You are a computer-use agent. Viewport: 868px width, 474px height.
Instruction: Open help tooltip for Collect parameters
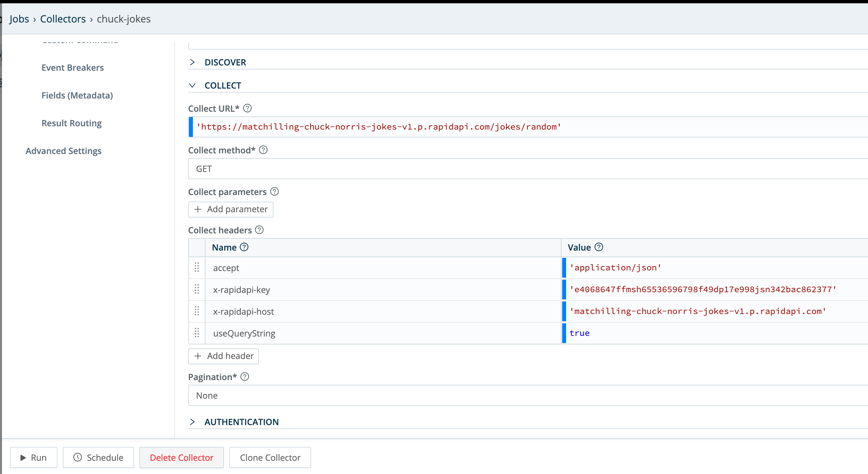point(274,191)
